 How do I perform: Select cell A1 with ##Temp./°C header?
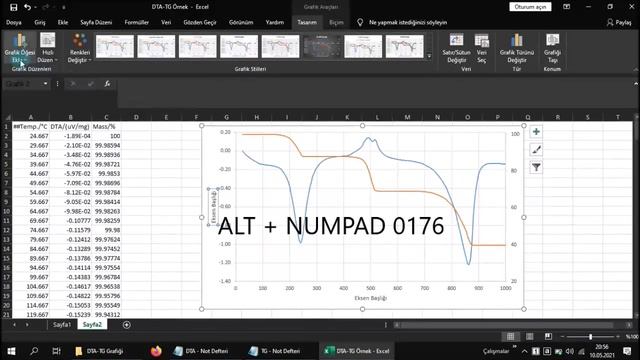pyautogui.click(x=31, y=127)
